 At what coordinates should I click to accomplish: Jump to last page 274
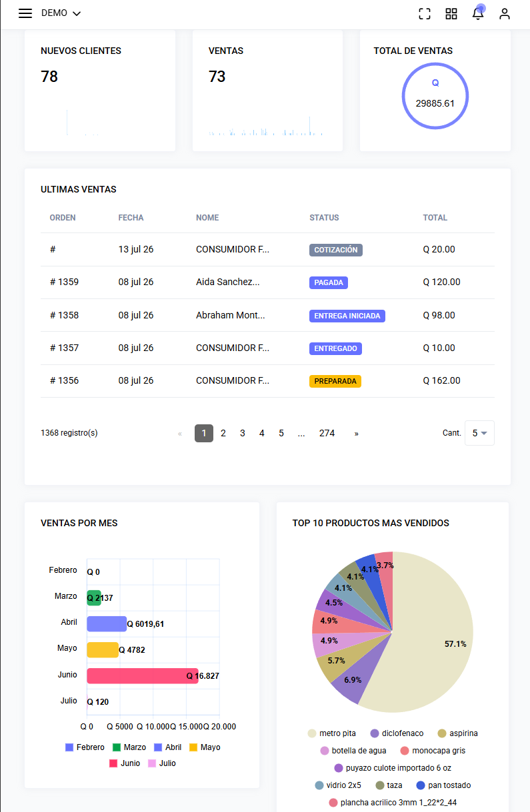327,434
